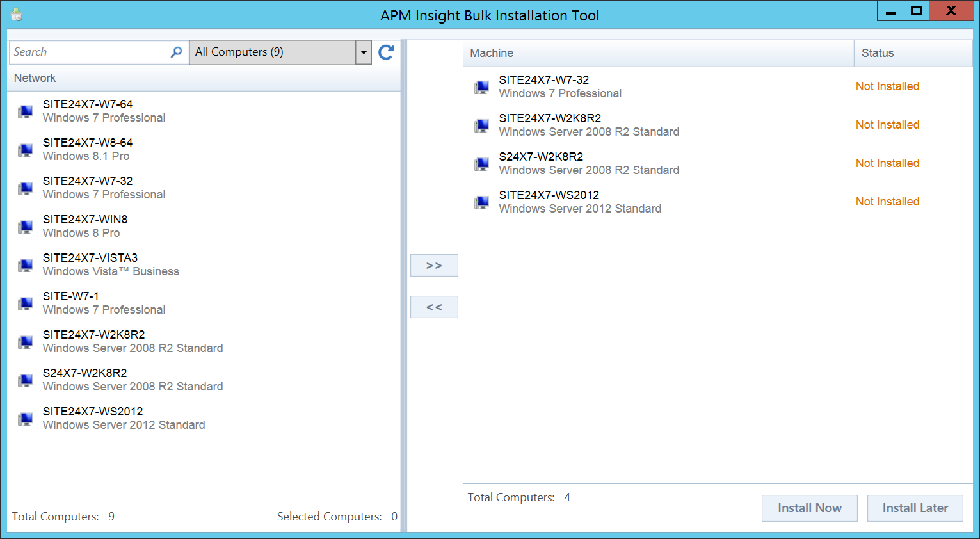The width and height of the screenshot is (980, 539).
Task: Click the search magnifier icon
Action: [176, 52]
